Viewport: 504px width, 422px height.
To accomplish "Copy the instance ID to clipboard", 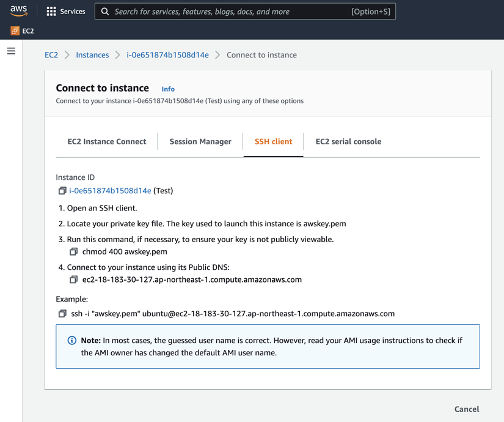I will point(62,191).
